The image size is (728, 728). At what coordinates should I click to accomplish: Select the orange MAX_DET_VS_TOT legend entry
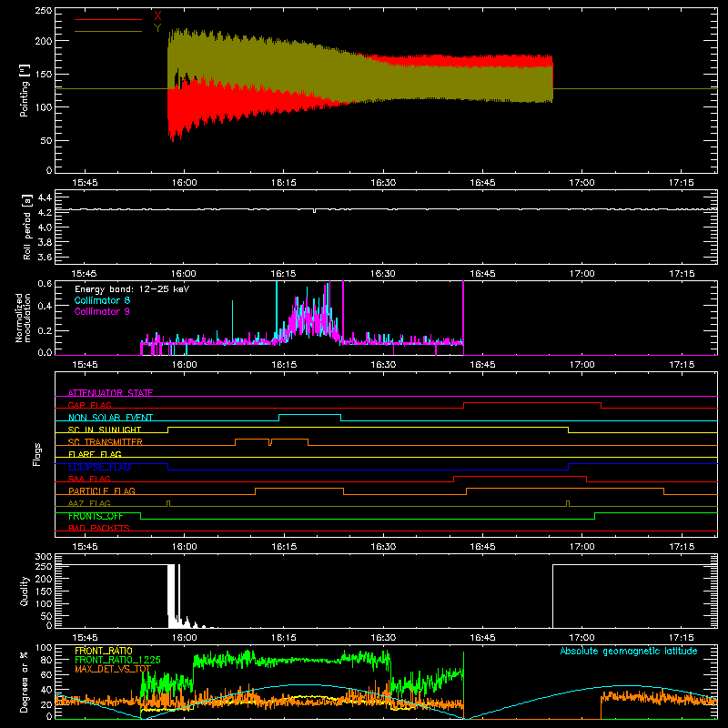pos(113,669)
